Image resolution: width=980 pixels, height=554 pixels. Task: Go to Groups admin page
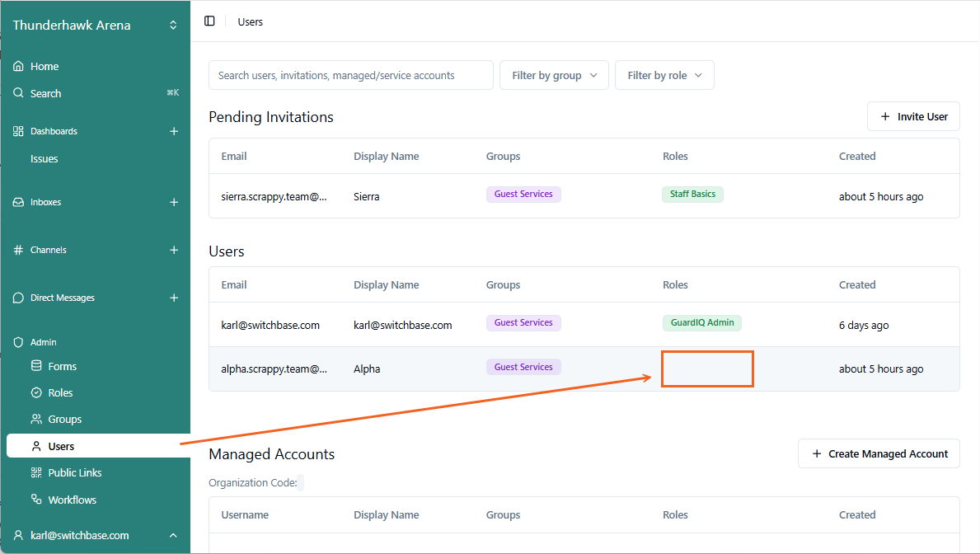[64, 419]
